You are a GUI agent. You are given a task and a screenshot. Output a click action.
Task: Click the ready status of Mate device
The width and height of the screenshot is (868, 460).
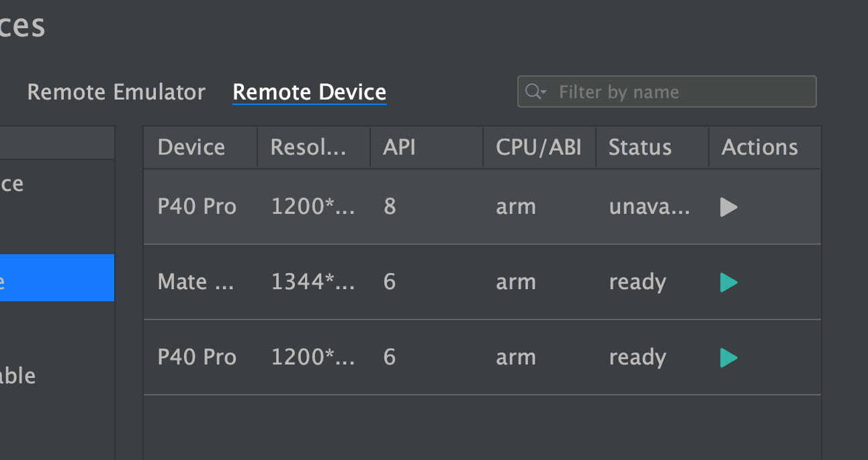click(638, 282)
